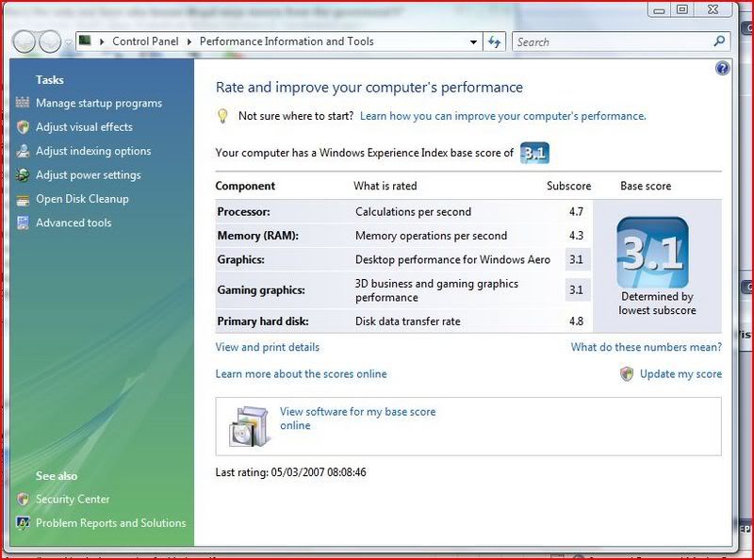Click the Processor row label

(243, 212)
